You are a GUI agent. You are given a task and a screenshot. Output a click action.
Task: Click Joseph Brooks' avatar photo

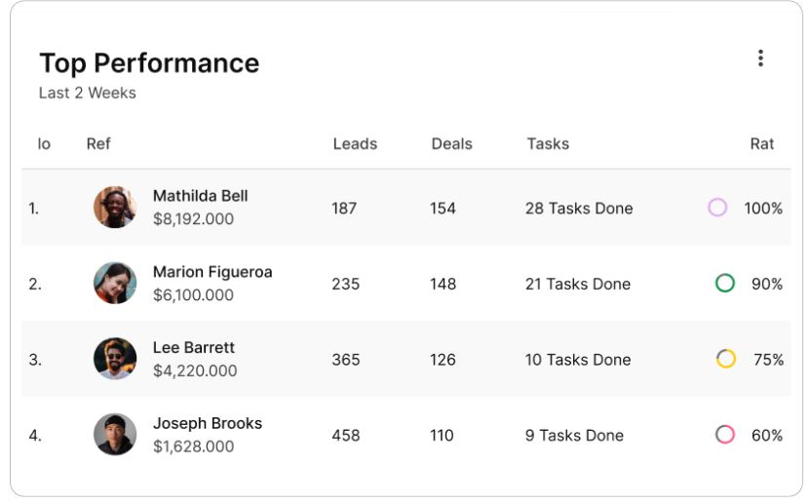(x=115, y=434)
